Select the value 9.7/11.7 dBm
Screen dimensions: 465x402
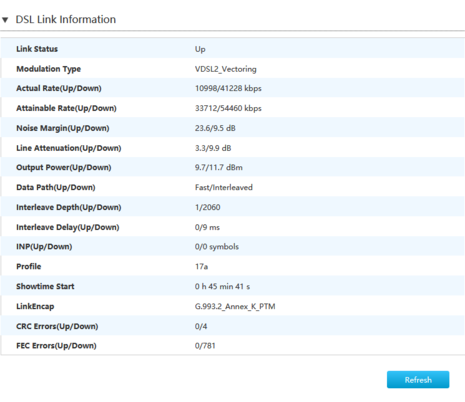[219, 167]
